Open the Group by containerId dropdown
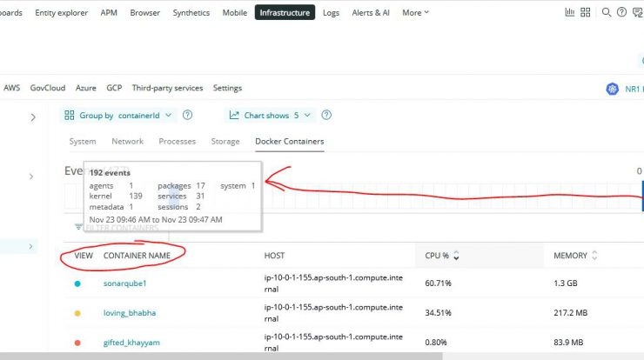Screen dimensions: 644x360 tap(118, 116)
